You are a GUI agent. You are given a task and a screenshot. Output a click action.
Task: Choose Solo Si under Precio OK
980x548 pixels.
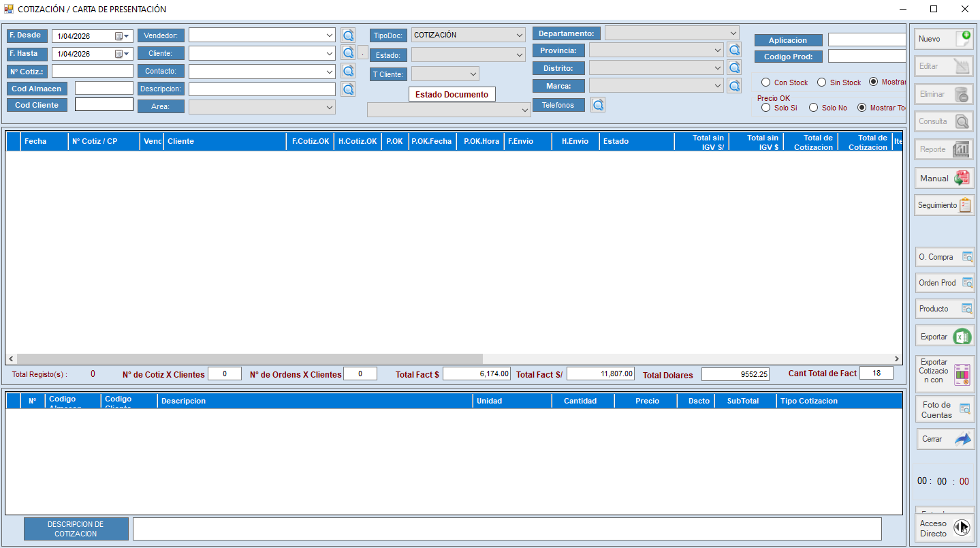click(x=765, y=108)
